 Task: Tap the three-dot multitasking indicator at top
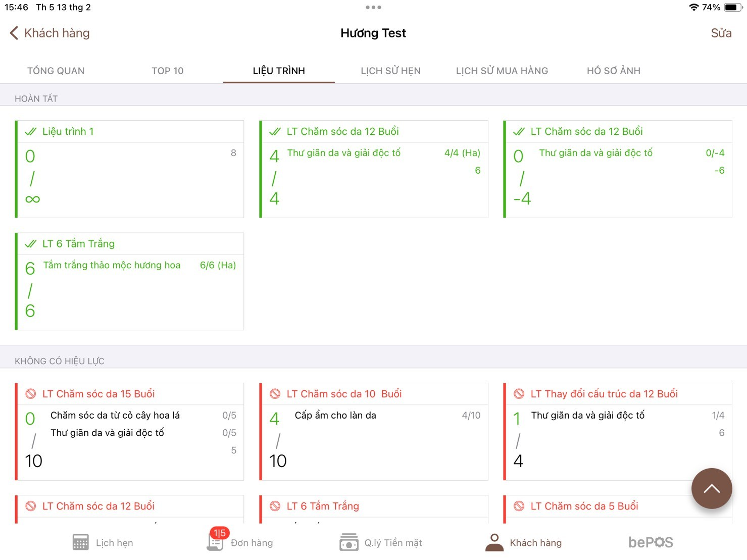tap(373, 7)
